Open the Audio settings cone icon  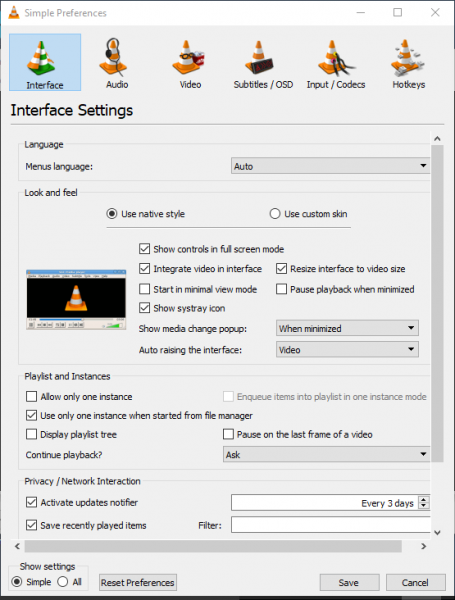pos(113,57)
